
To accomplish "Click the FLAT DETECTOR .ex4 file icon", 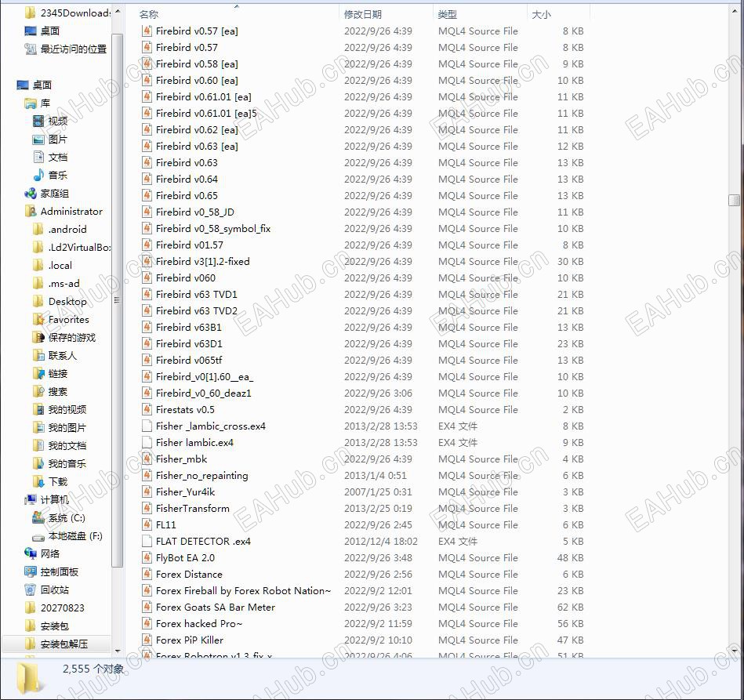I will [147, 542].
